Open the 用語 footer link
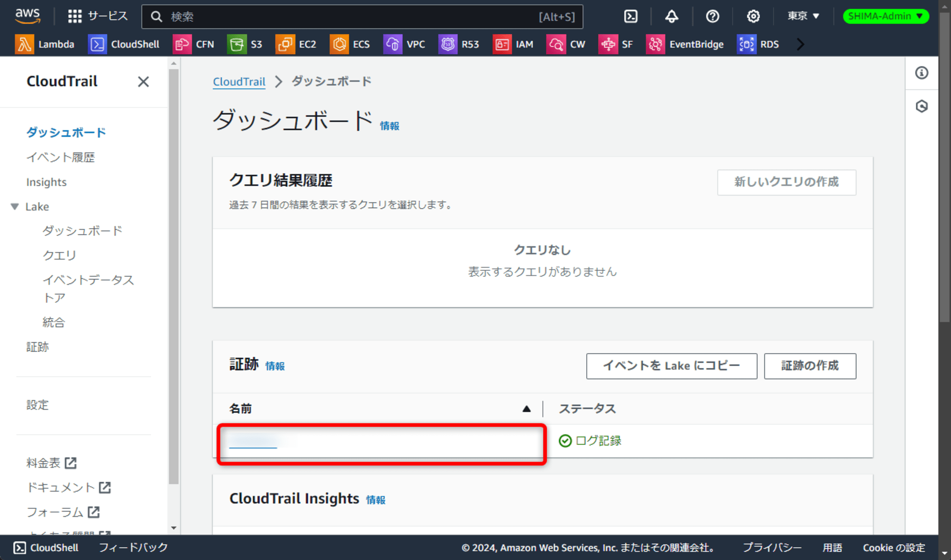 (x=832, y=548)
